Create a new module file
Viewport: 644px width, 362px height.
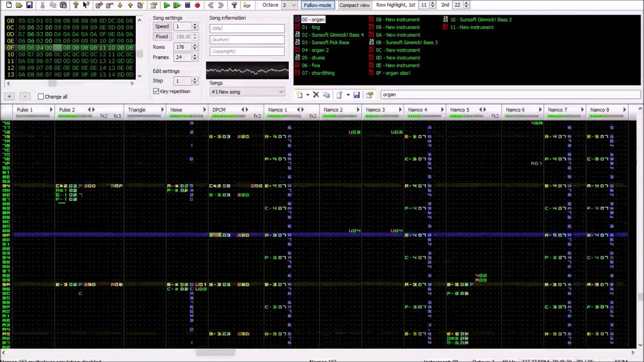[9, 5]
